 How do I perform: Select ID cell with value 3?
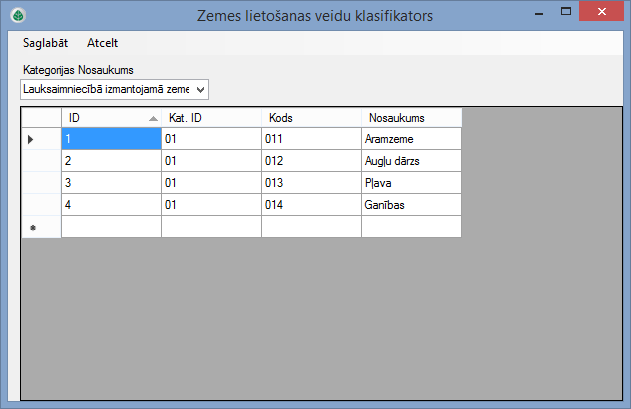[x=111, y=183]
